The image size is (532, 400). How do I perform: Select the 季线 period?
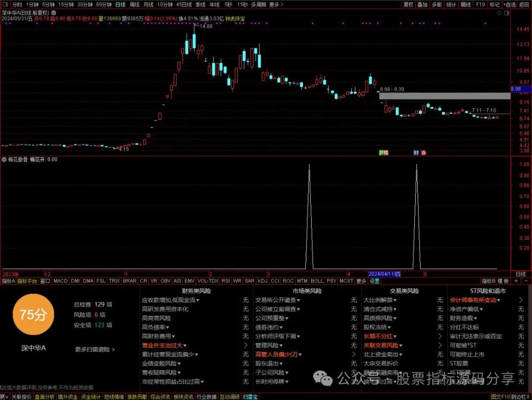click(x=200, y=4)
